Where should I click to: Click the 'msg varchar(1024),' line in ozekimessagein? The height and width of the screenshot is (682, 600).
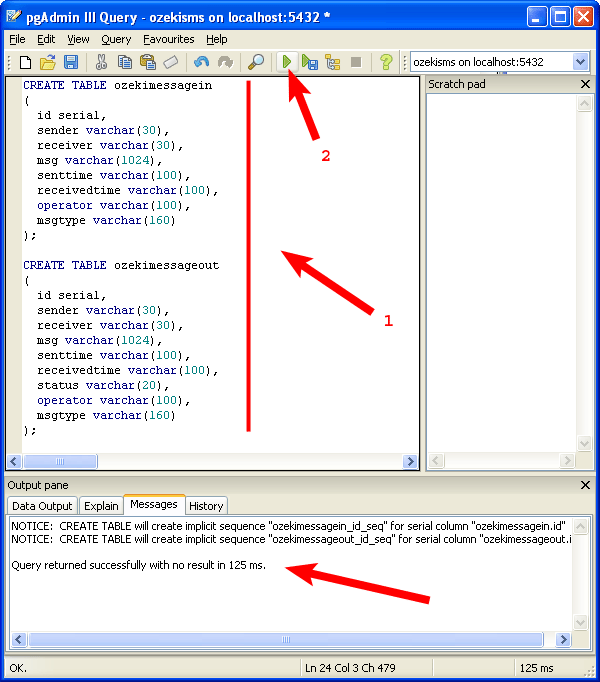point(99,160)
